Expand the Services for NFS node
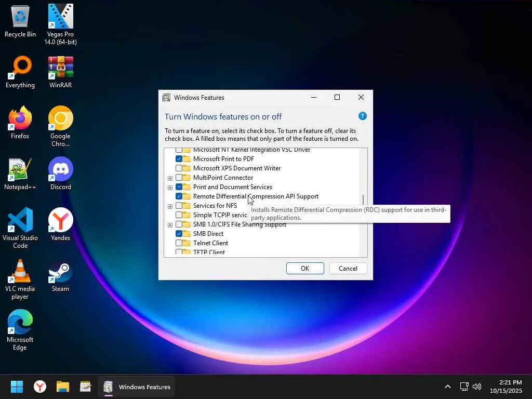 (x=170, y=206)
